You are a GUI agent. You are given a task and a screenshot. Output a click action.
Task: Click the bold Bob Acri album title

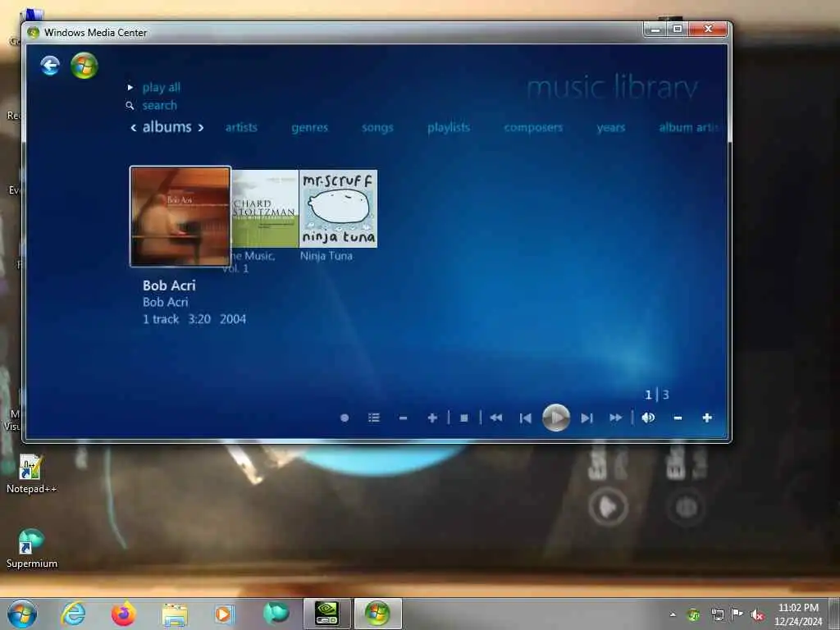(x=169, y=285)
